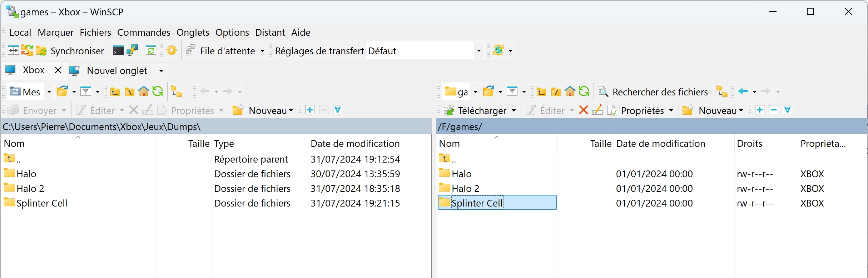Open the Options menu
Viewport: 868px width, 278px height.
[232, 33]
